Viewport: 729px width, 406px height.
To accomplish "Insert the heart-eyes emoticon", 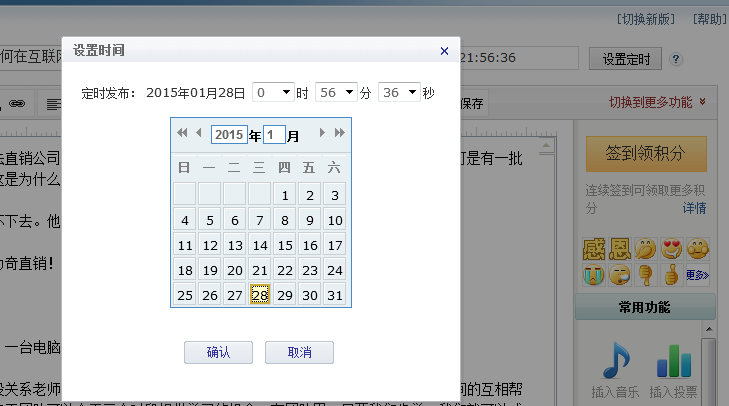I will click(671, 249).
